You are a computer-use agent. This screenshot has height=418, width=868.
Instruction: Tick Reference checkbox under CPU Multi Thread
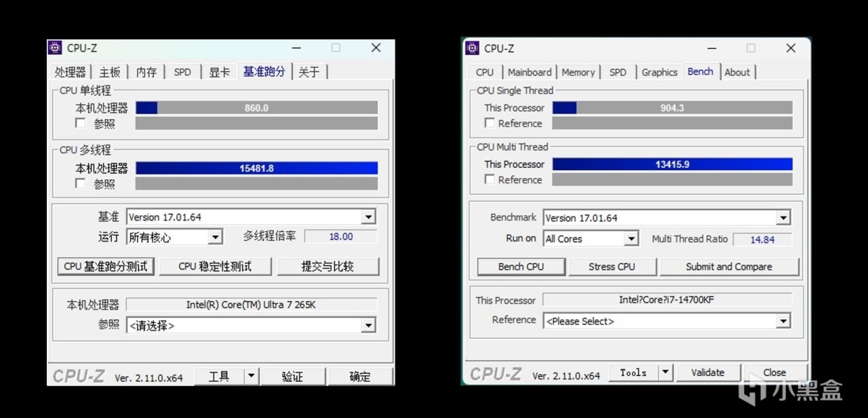tap(490, 180)
